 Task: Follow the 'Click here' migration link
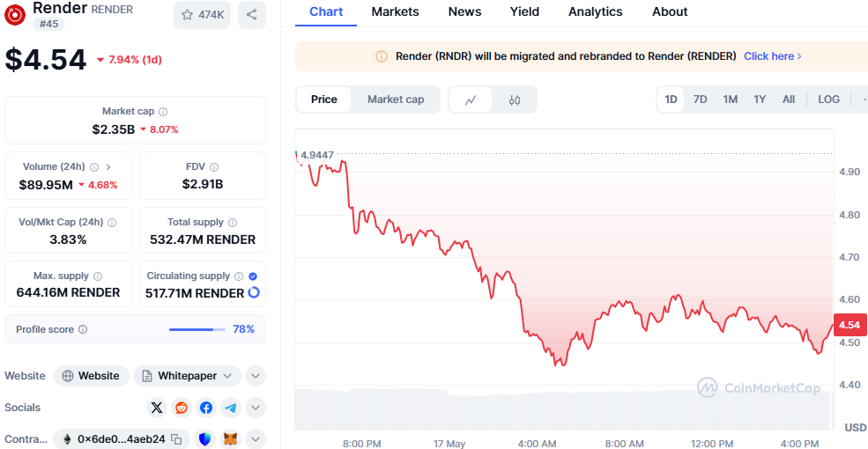[x=773, y=56]
